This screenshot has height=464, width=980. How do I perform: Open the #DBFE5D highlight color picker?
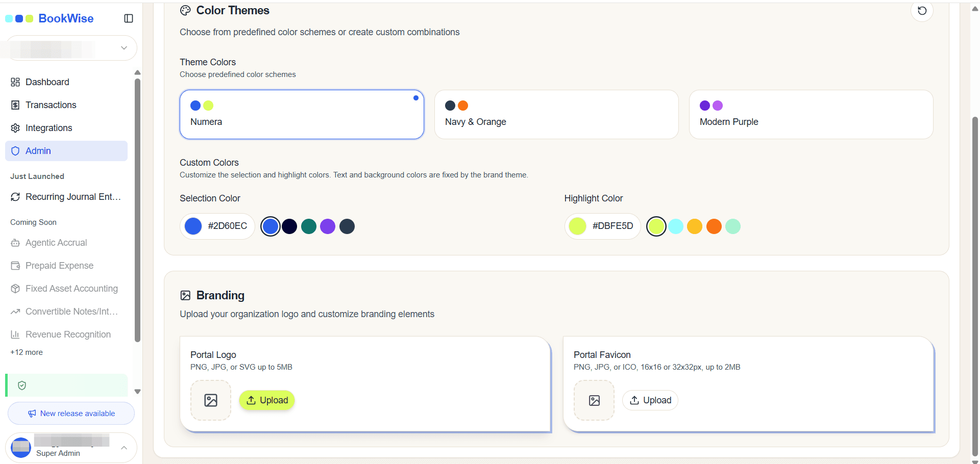point(602,226)
